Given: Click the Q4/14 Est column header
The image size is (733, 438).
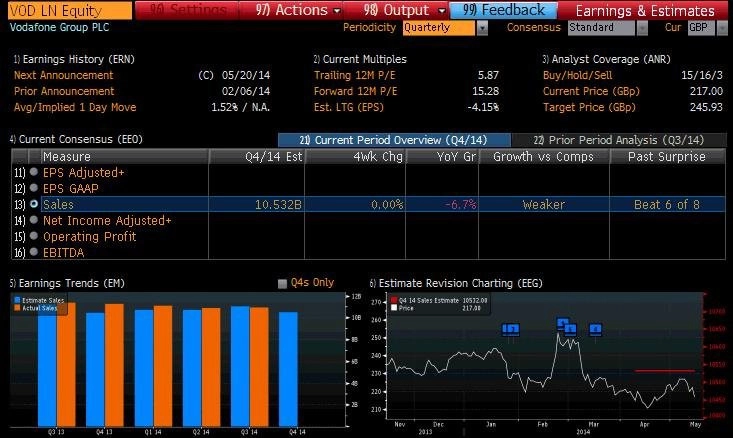Looking at the screenshot, I should (x=257, y=157).
